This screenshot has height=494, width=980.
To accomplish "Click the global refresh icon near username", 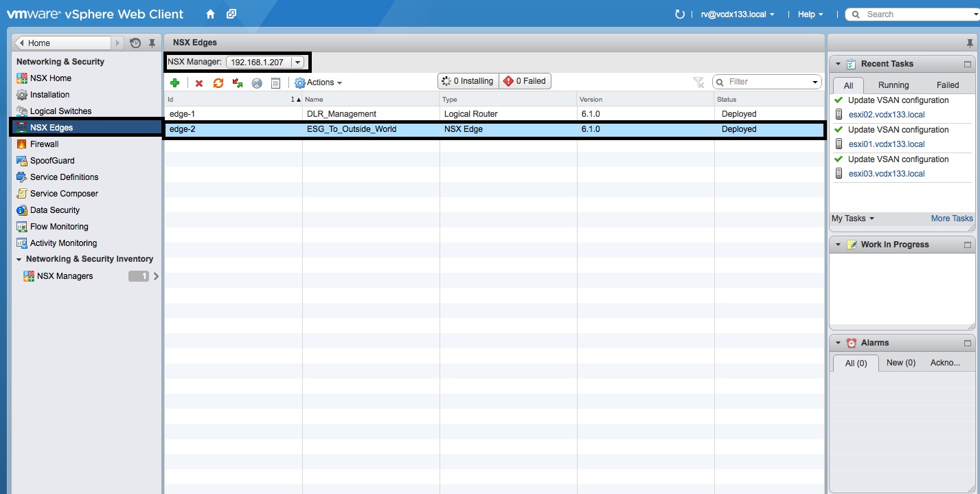I will tap(680, 14).
